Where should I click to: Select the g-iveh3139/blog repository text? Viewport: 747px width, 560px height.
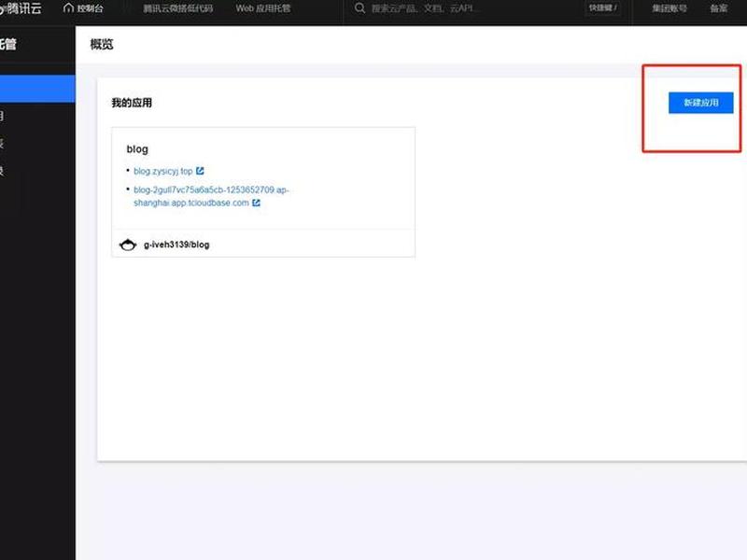pyautogui.click(x=176, y=245)
